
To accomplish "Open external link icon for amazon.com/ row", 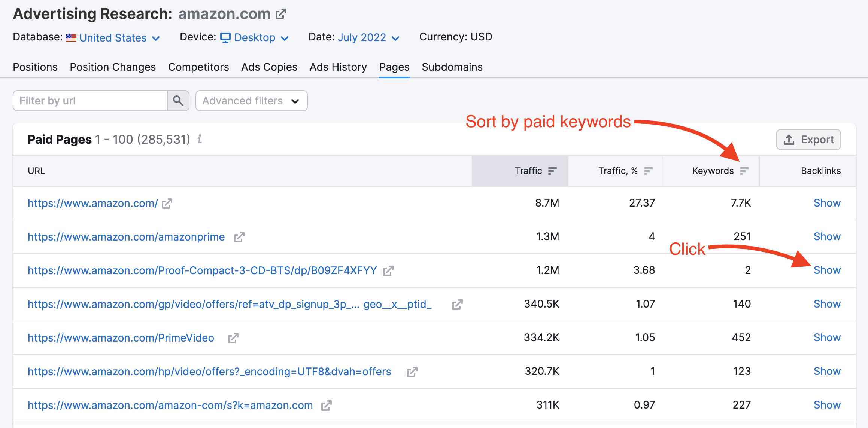I will click(167, 204).
